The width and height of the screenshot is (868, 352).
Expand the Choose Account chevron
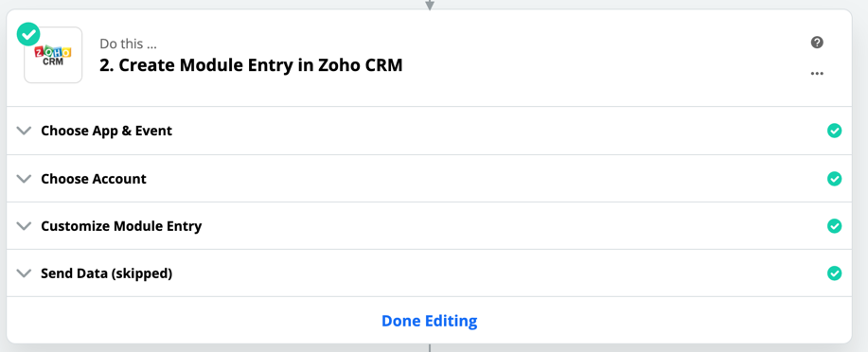[x=24, y=179]
